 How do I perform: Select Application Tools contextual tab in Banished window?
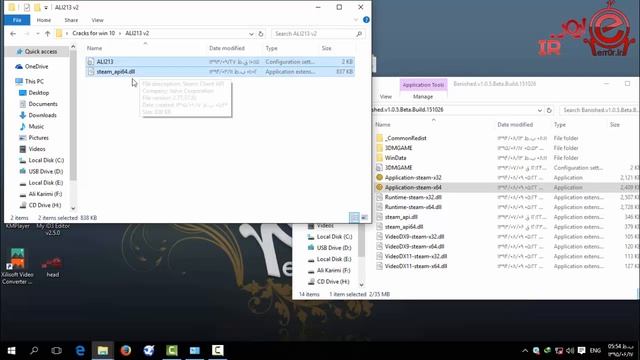(x=423, y=85)
